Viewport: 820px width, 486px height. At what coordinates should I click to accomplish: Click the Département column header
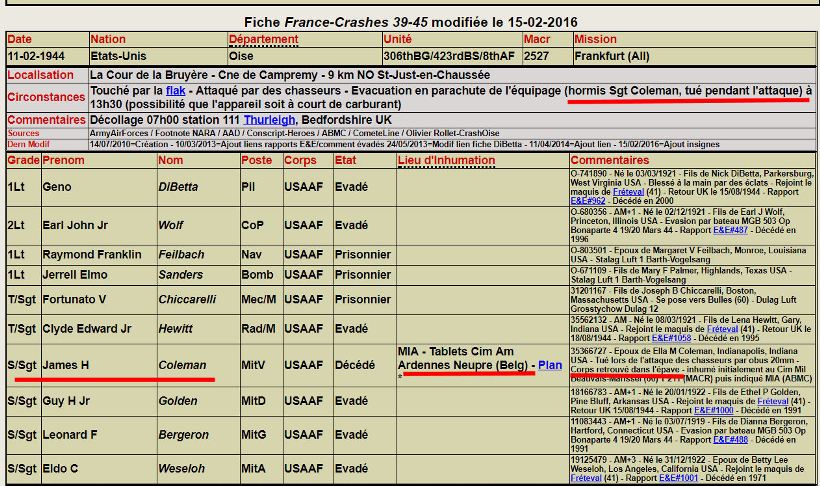pos(264,39)
